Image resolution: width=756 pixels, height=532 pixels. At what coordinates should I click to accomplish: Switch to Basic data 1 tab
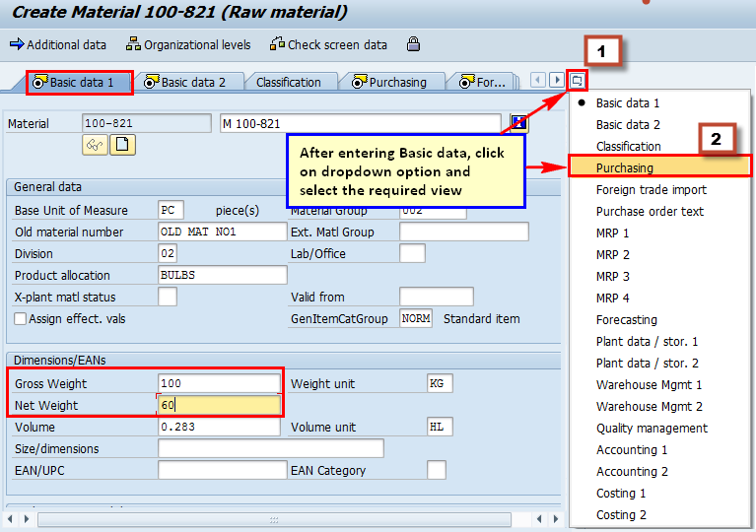(80, 83)
